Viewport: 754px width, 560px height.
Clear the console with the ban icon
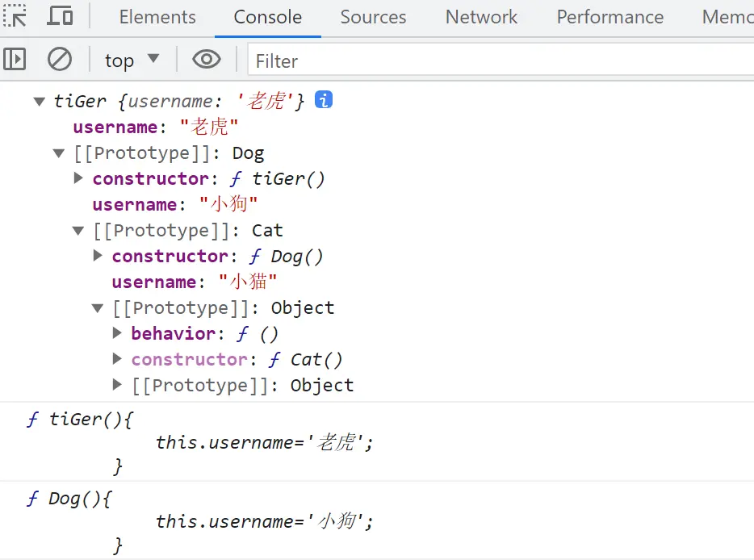click(x=60, y=60)
